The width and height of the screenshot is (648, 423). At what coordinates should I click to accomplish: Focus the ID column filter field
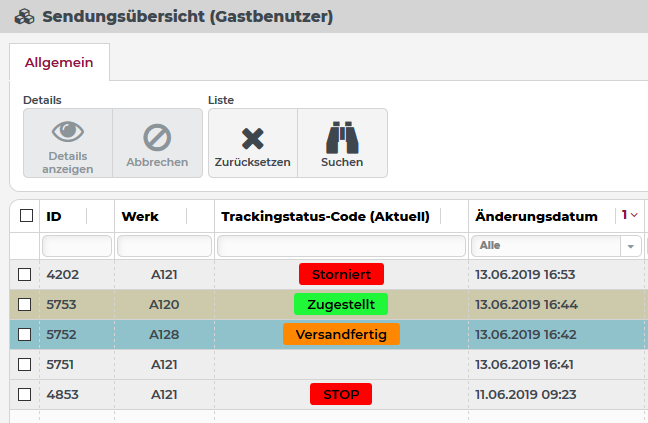pyautogui.click(x=77, y=246)
